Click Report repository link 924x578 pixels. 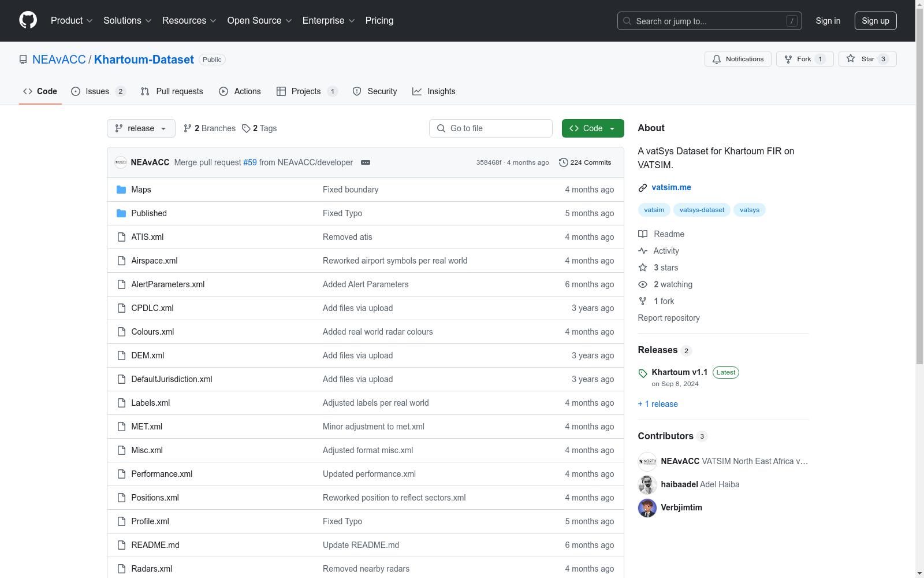click(669, 318)
